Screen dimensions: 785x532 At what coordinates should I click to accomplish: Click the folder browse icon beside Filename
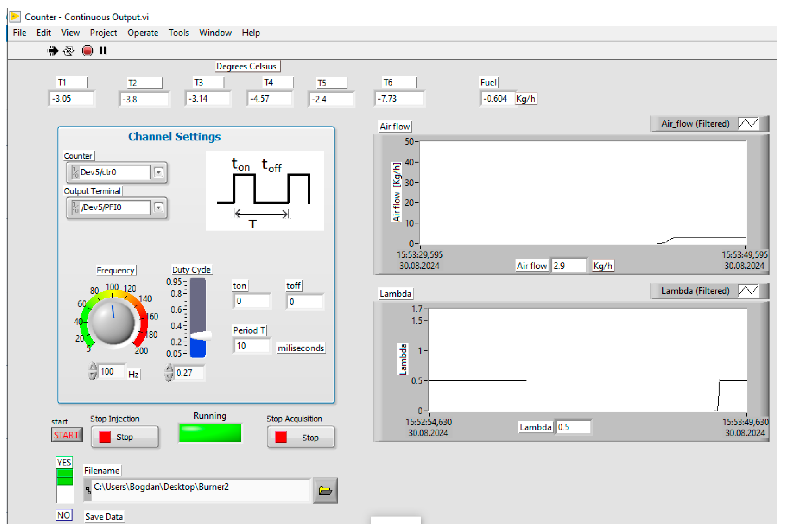click(x=325, y=491)
